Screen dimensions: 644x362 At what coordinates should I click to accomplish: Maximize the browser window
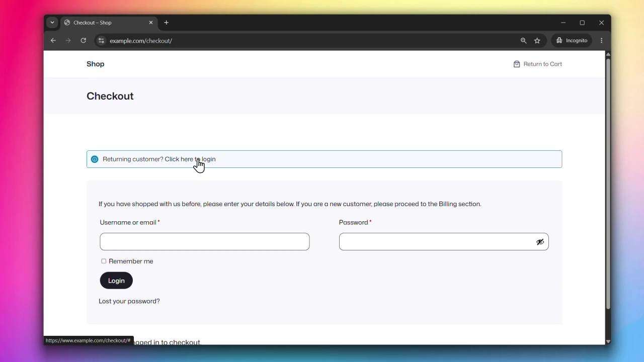(583, 23)
